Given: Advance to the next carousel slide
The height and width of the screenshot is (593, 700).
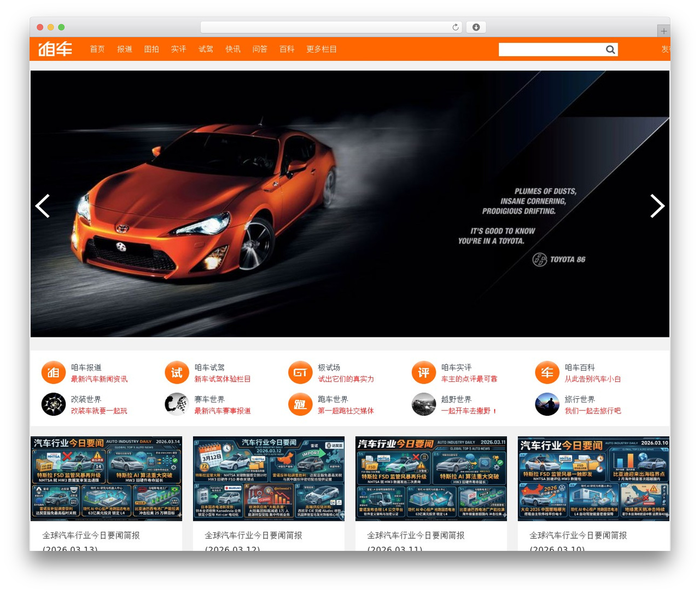Looking at the screenshot, I should point(657,206).
